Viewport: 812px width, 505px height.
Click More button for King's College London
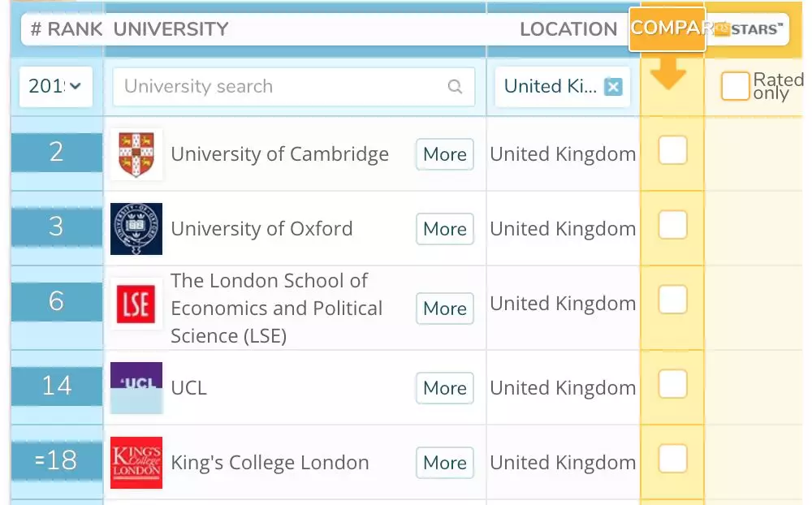445,463
